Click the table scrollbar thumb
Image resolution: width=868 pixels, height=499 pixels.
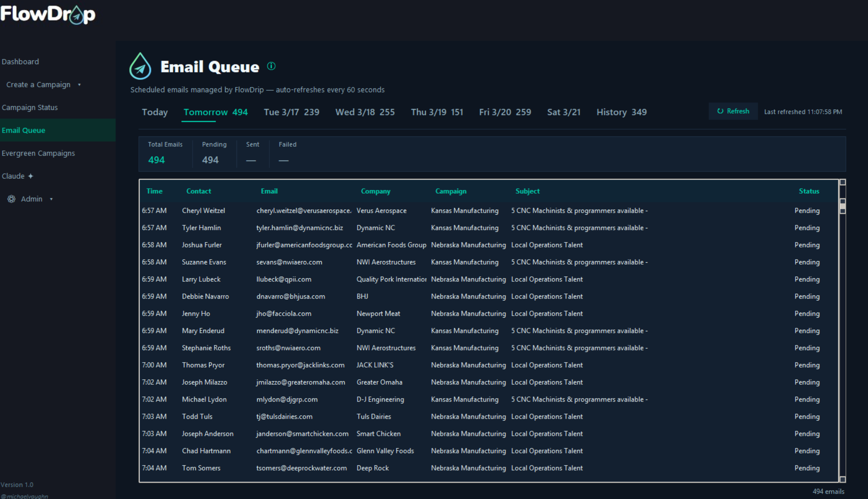pyautogui.click(x=842, y=206)
